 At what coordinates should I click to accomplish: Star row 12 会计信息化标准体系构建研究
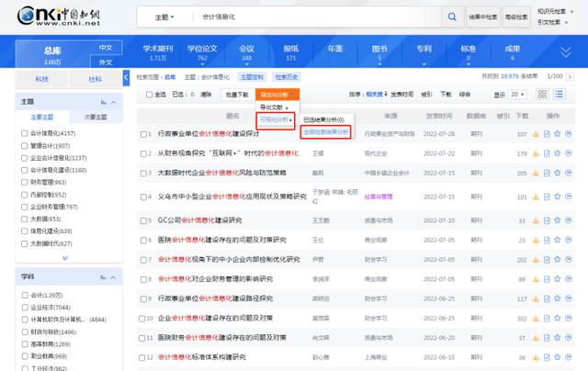point(558,357)
